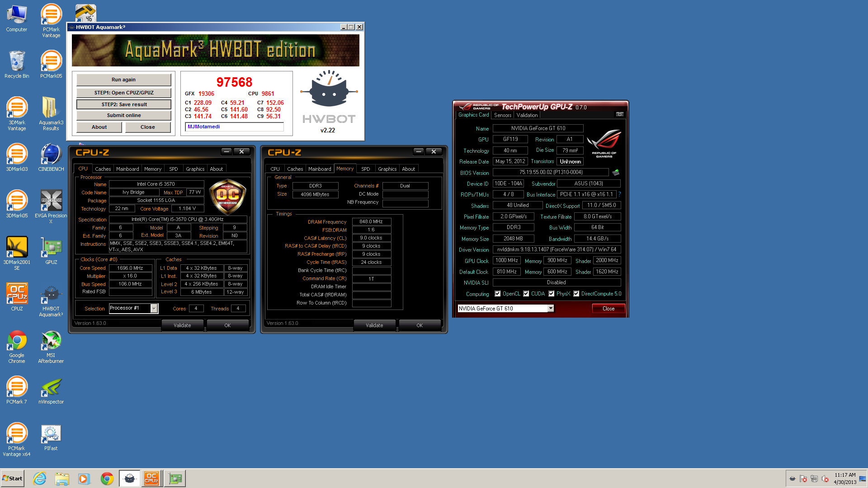Expand the Processor #1 selection dropdown
Viewport: 868px width, 488px height.
154,308
